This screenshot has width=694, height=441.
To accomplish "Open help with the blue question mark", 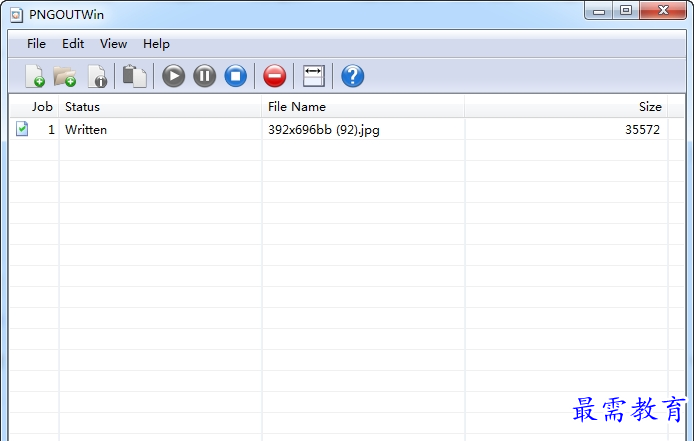I will [x=353, y=76].
